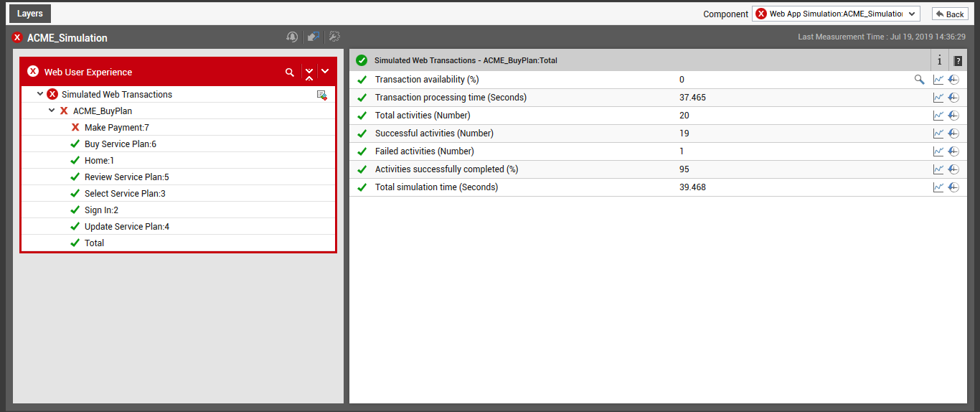Select Make Payment:7 descriptor
This screenshot has height=412, width=980.
[117, 127]
